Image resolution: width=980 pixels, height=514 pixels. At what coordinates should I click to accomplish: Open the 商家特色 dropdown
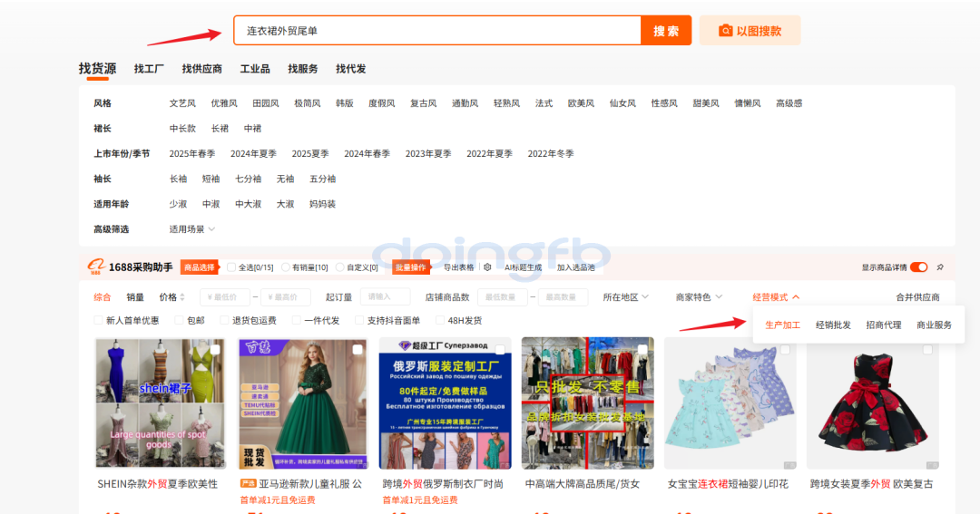click(699, 297)
